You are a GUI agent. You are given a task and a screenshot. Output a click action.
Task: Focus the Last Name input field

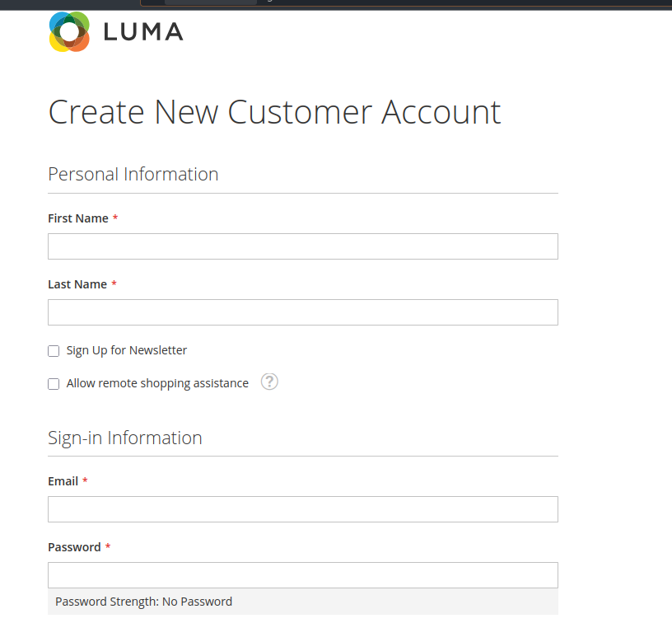point(303,312)
